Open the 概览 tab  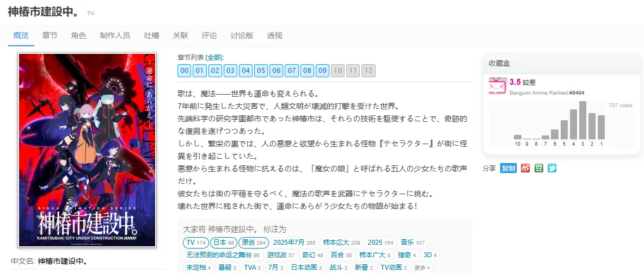pyautogui.click(x=21, y=35)
